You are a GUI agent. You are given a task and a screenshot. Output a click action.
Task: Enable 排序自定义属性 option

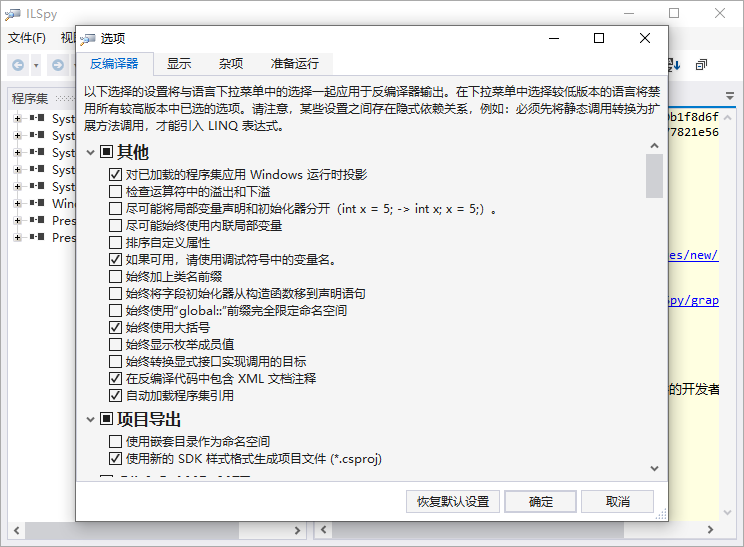tap(115, 242)
